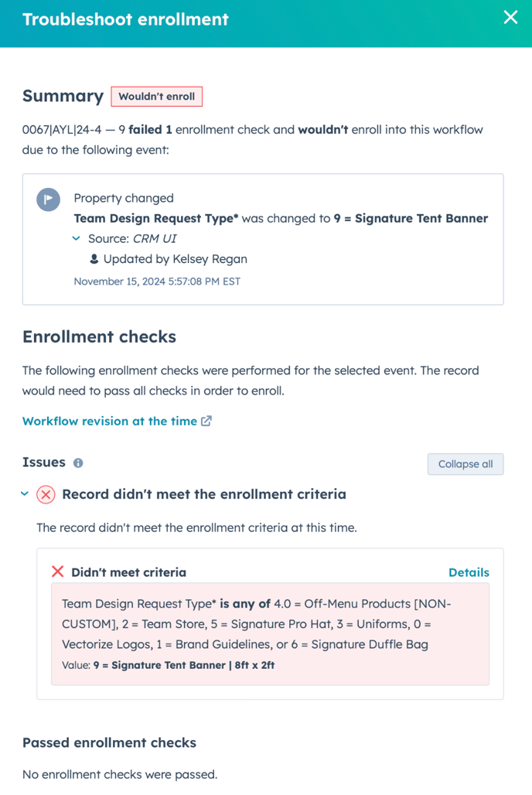Click the user icon beside Kelsey Regan
Viewport: 532px width, 795px height.
[x=94, y=259]
